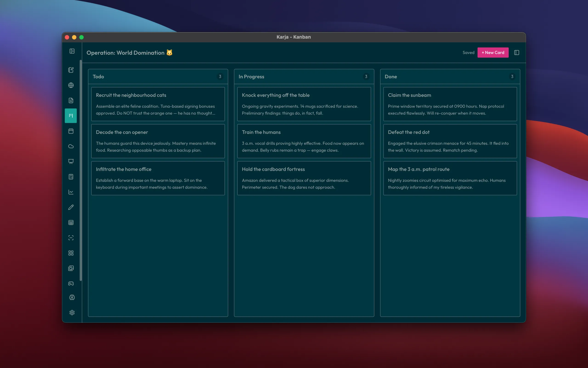Open the settings gear icon

click(x=72, y=313)
